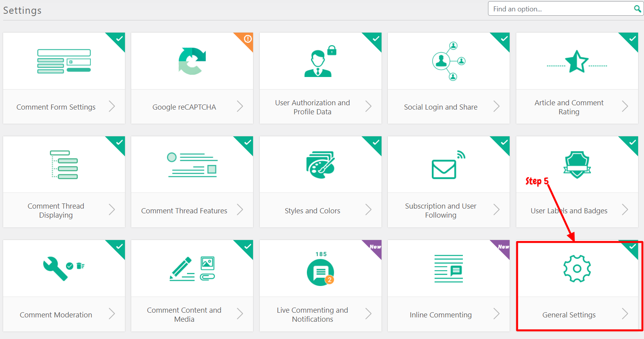Click the Comment Thread Displaying icon

coord(64,165)
